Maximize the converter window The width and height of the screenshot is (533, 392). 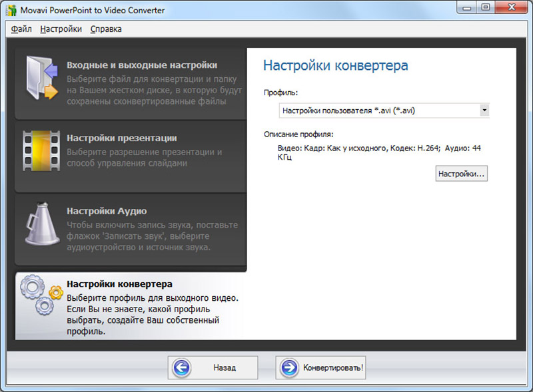[x=485, y=9]
